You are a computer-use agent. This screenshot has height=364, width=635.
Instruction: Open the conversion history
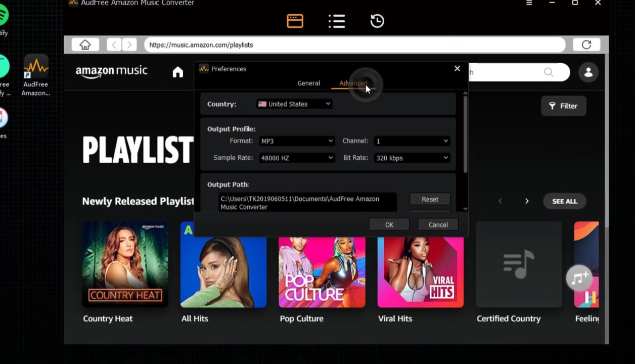tap(377, 21)
